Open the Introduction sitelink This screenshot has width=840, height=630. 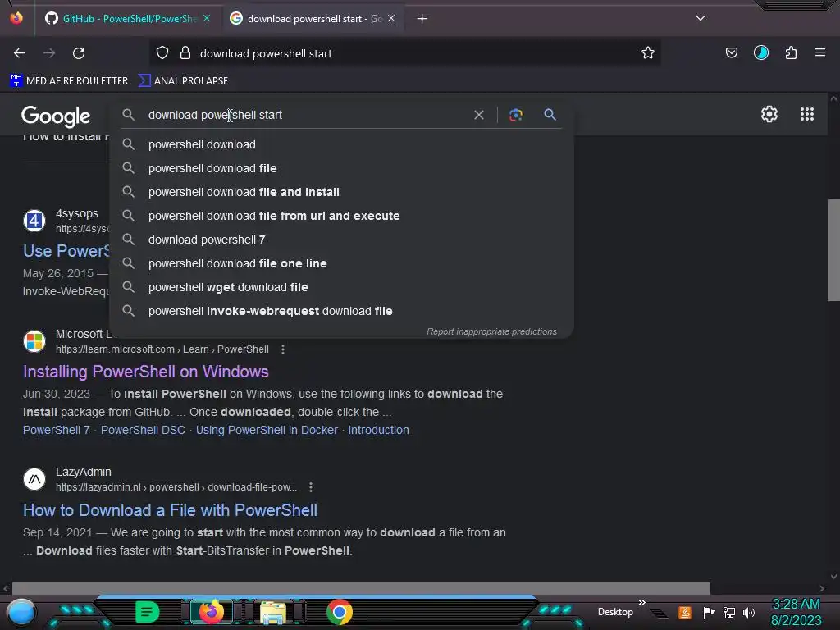[x=379, y=430]
